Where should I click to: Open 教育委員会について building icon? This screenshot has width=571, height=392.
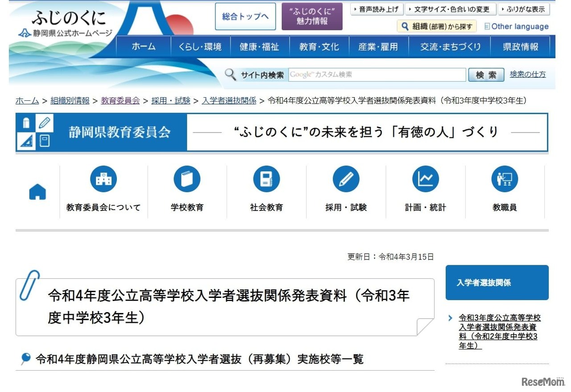pos(103,179)
